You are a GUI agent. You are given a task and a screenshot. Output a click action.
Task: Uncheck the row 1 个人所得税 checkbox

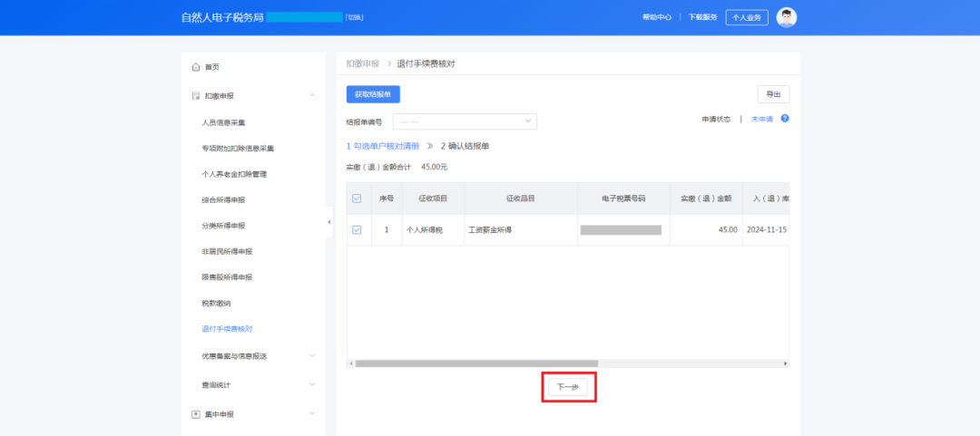(357, 230)
